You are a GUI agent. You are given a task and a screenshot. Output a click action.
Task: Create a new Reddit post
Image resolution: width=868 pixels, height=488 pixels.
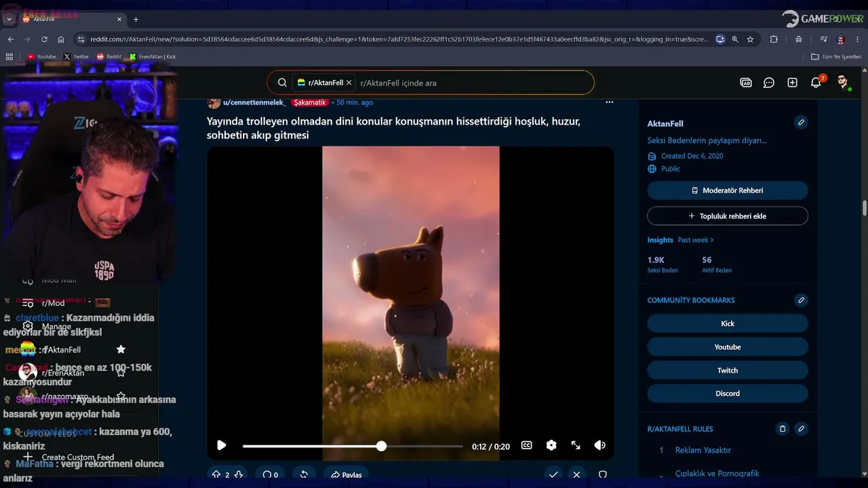tap(792, 83)
